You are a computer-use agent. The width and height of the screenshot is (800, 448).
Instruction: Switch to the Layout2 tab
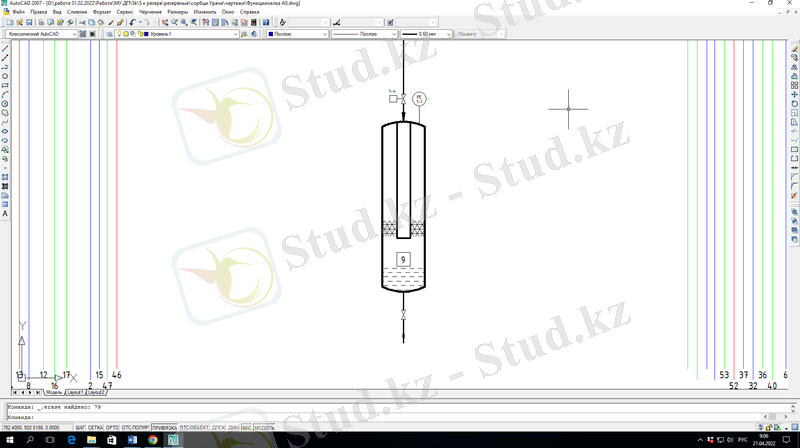(x=95, y=392)
